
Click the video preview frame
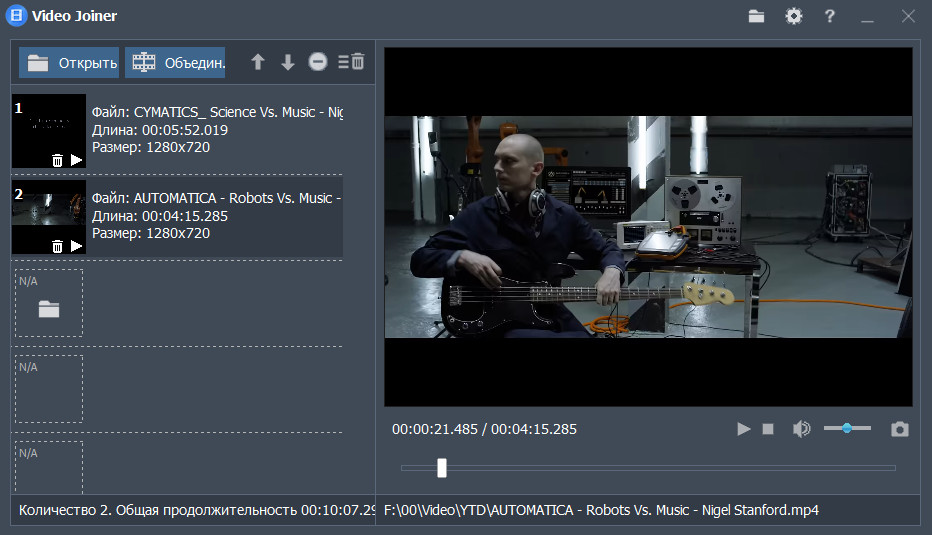pos(648,226)
